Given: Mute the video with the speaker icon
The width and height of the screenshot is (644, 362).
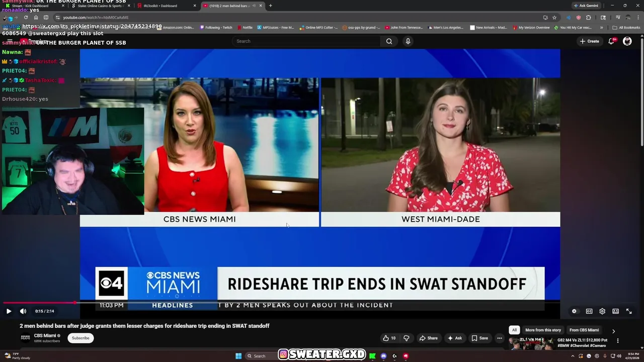Looking at the screenshot, I should click(x=23, y=311).
